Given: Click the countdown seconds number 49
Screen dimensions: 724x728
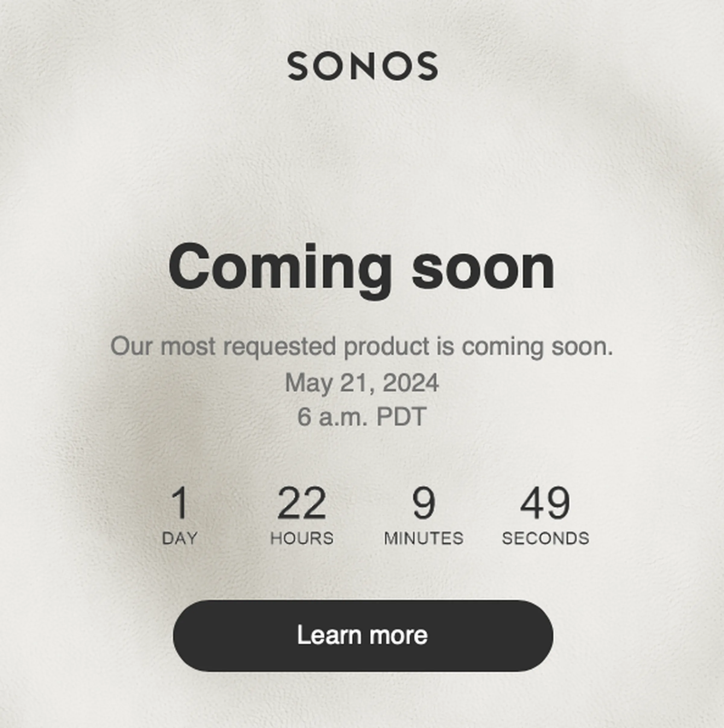Looking at the screenshot, I should pos(545,503).
